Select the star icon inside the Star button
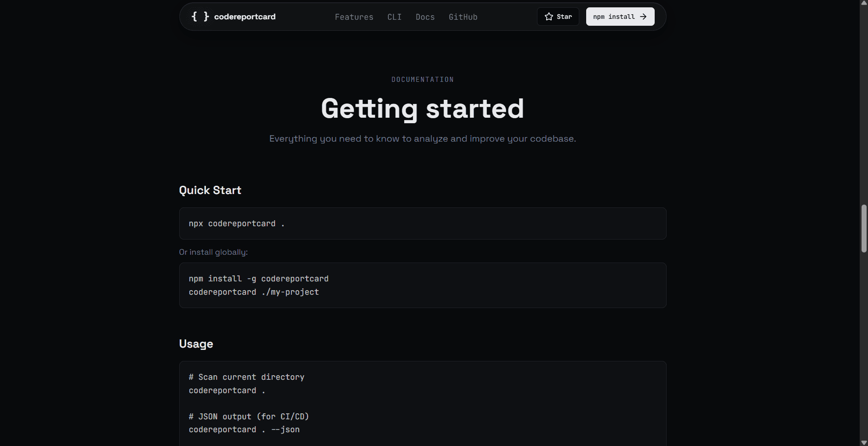The width and height of the screenshot is (868, 446). [x=548, y=16]
